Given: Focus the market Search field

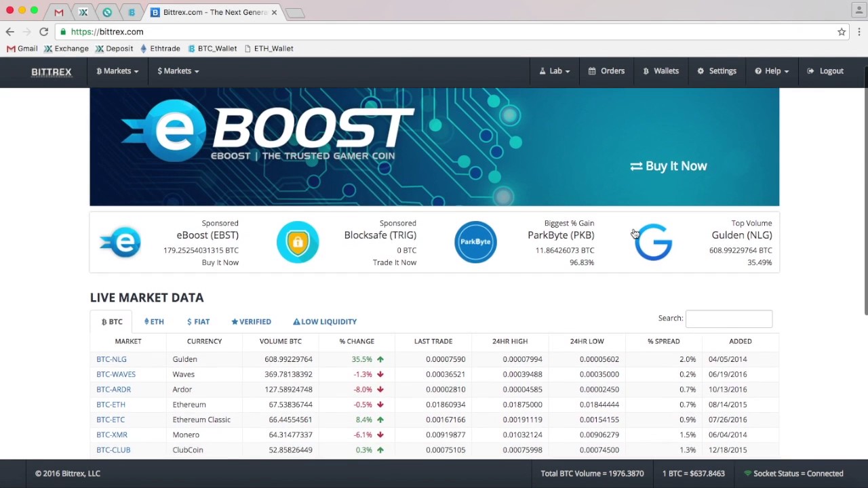Looking at the screenshot, I should coord(729,319).
